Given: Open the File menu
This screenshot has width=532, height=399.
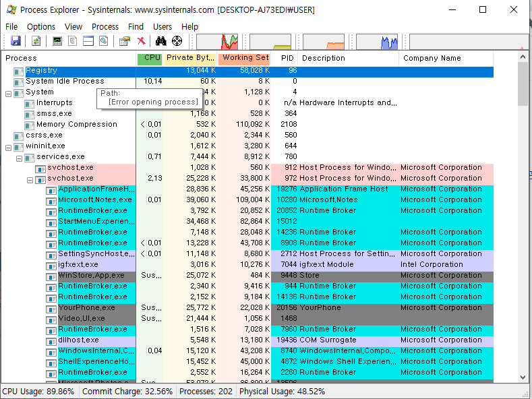Looking at the screenshot, I should click(11, 27).
